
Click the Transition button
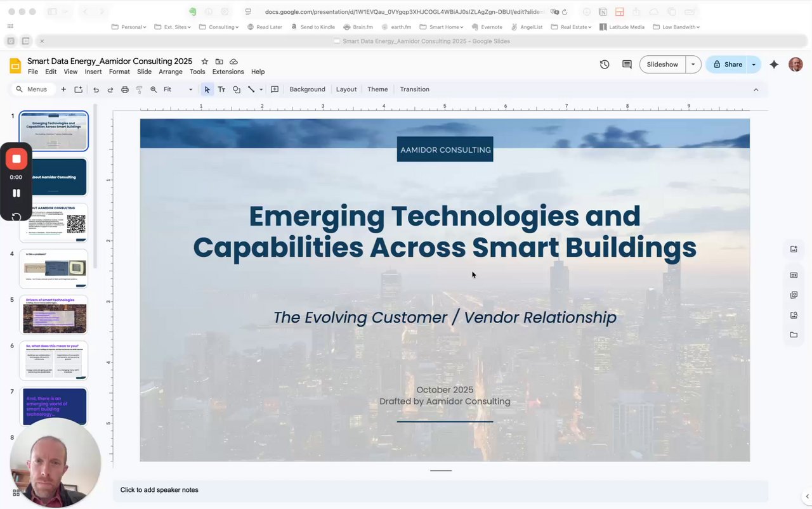414,89
